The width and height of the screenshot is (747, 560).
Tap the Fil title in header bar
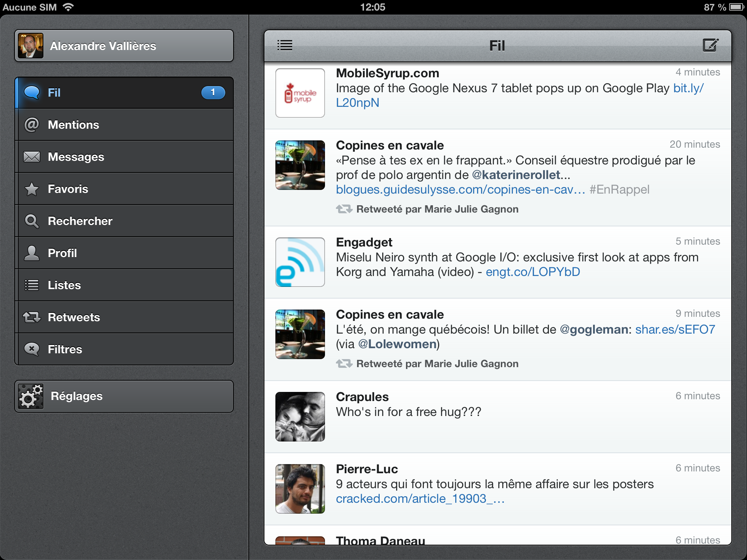coord(497,46)
